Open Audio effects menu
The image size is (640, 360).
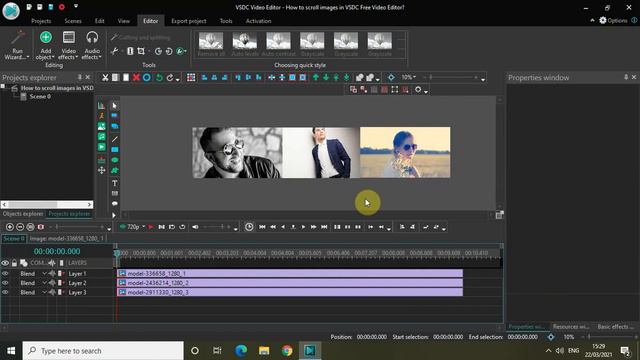click(92, 45)
